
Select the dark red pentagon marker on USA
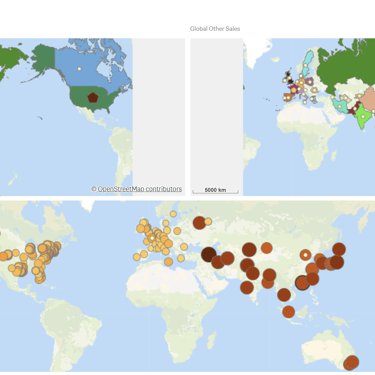pos(93,98)
